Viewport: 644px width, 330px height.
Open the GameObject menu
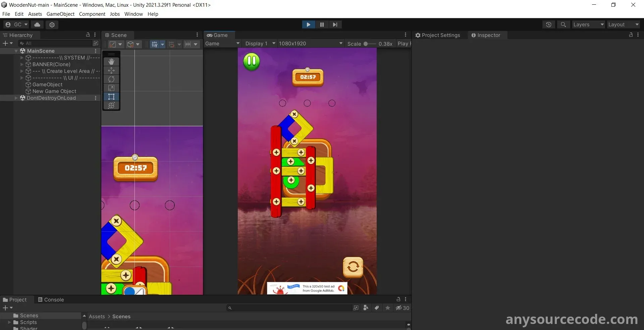click(60, 14)
